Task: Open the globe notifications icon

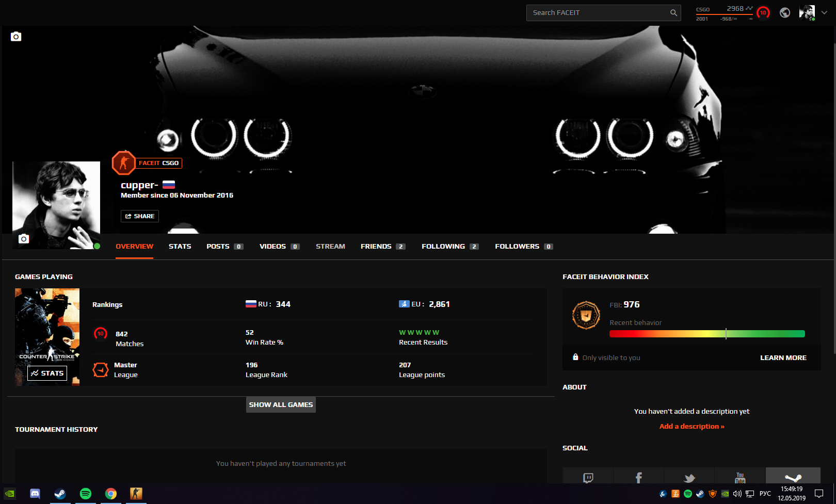Action: tap(785, 13)
